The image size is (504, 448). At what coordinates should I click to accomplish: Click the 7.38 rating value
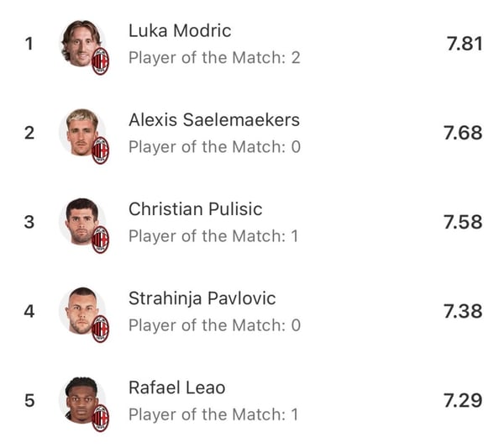click(x=463, y=311)
